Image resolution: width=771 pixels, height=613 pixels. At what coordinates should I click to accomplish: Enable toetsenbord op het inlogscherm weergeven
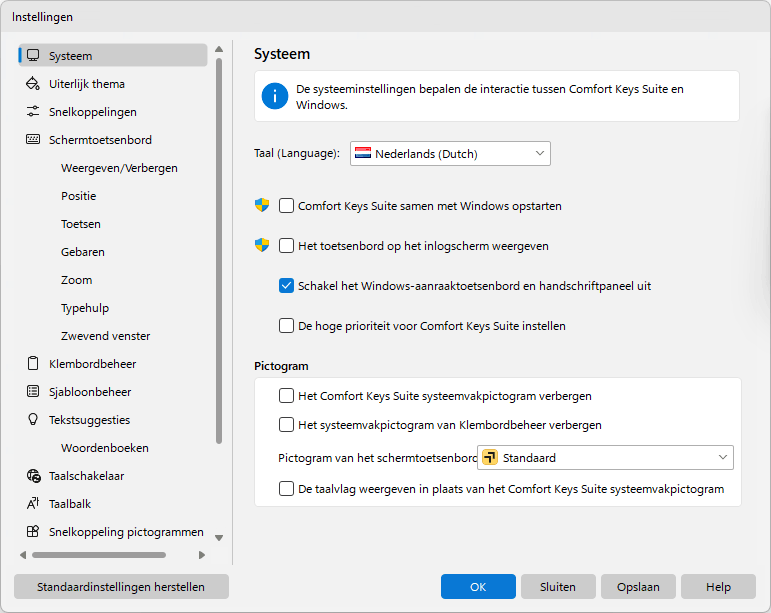(286, 245)
